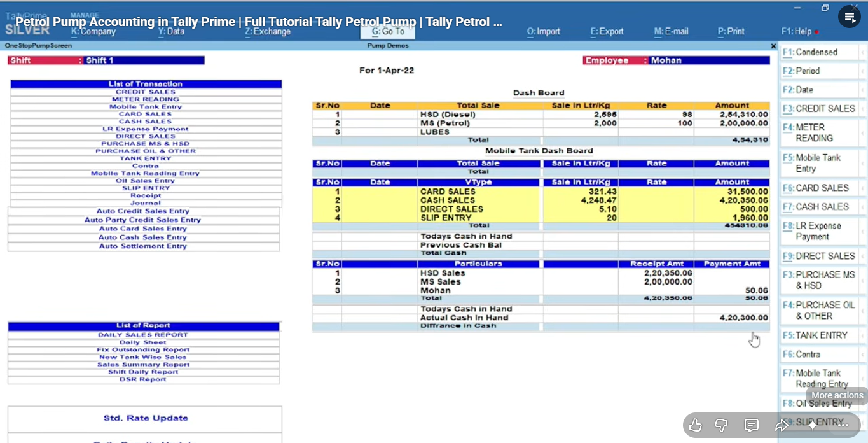The image size is (868, 443).
Task: Click F4: METER READING sidebar button
Action: [x=820, y=132]
